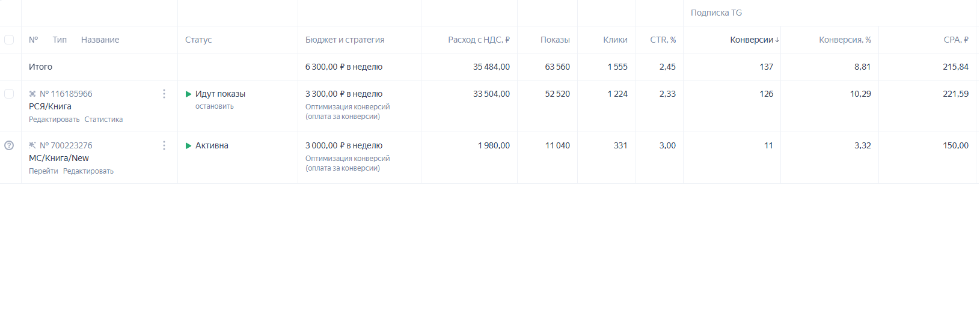Click green play icon next to Активна

coord(188,146)
